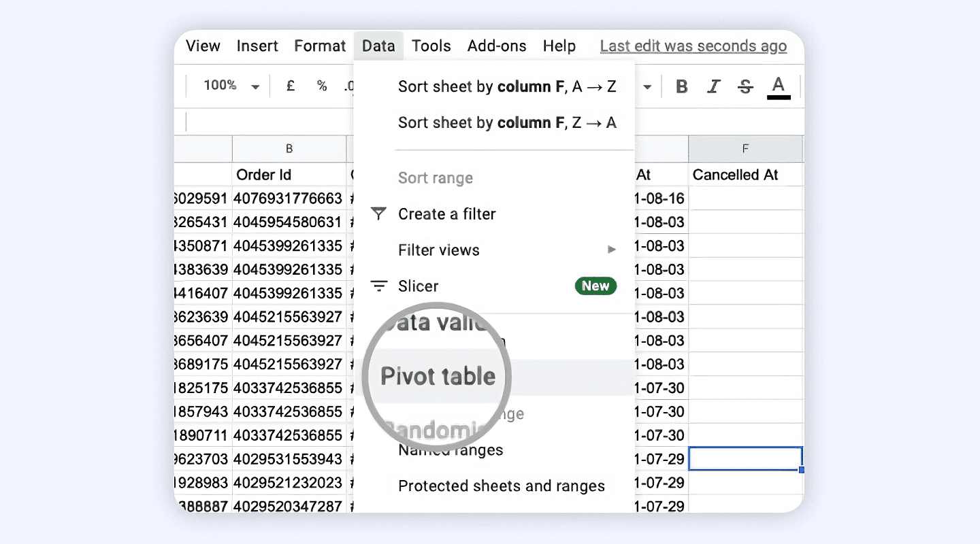This screenshot has height=544, width=980.
Task: Open 'Last edit was seconds ago' link
Action: tap(693, 46)
